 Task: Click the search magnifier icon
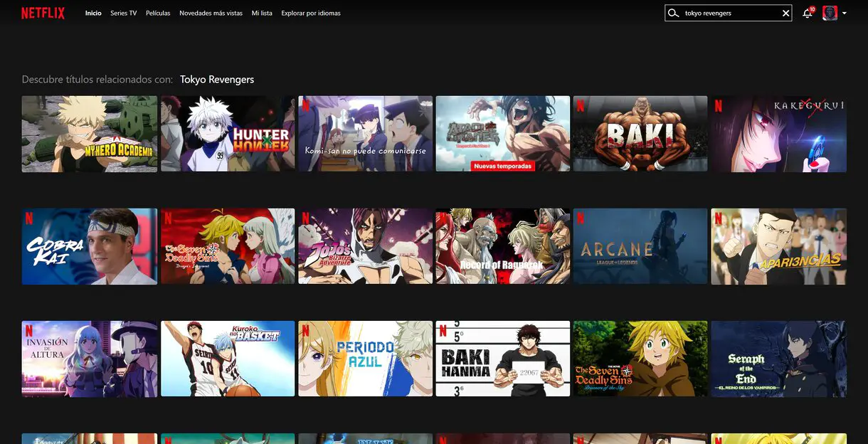point(673,13)
